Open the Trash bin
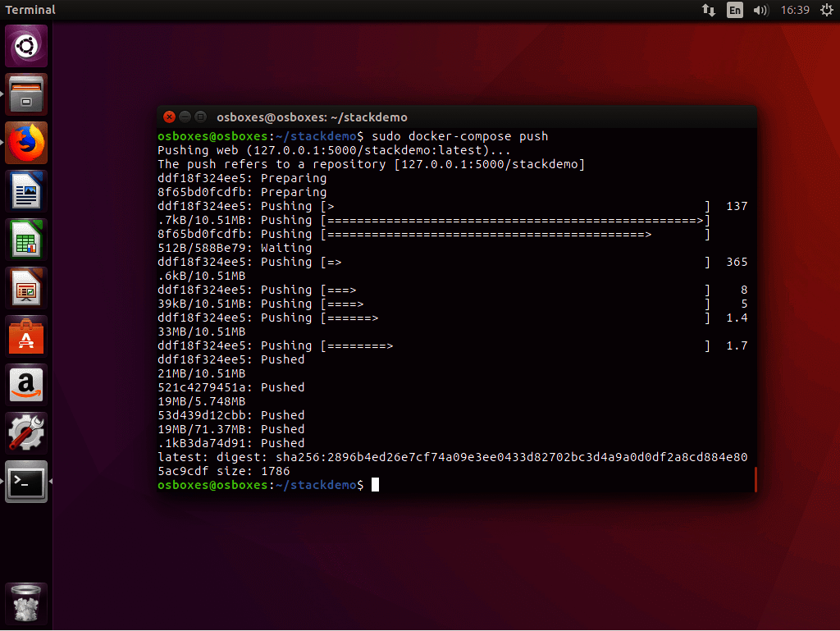This screenshot has width=840, height=631. click(x=27, y=605)
